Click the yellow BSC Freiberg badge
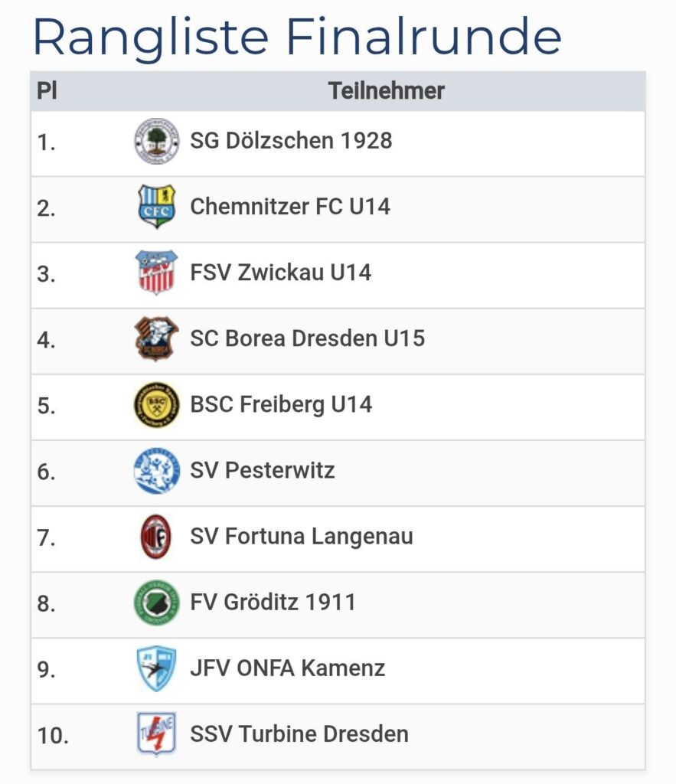Image resolution: width=676 pixels, height=784 pixels. coord(157,404)
